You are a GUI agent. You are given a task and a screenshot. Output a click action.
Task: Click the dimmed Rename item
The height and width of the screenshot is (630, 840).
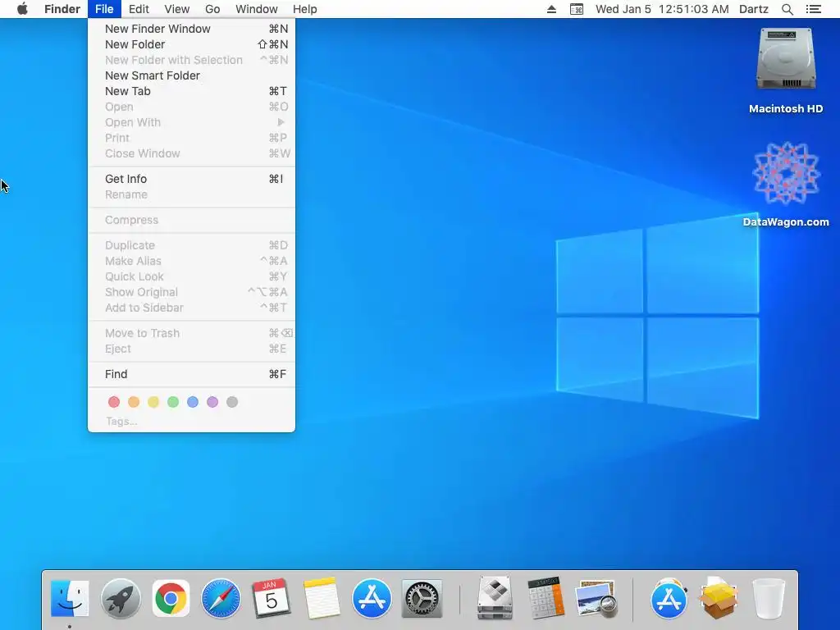click(191, 194)
